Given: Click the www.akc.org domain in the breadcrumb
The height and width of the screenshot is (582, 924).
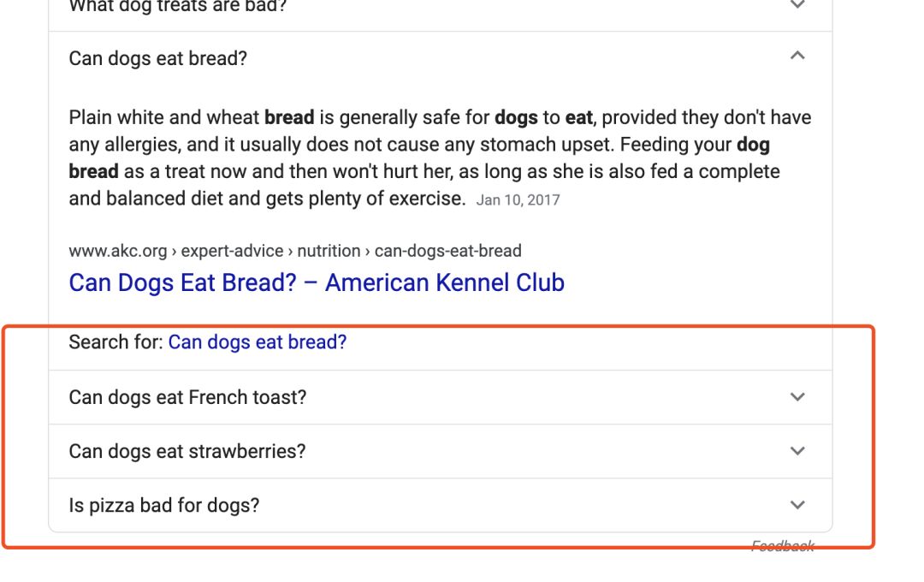Looking at the screenshot, I should point(118,251).
